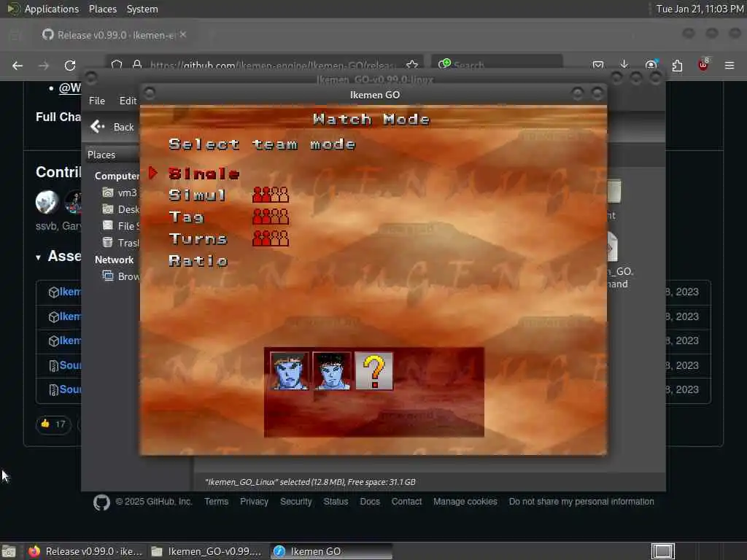Select Single team mode in Ikemen GO
The width and height of the screenshot is (747, 560).
(204, 174)
